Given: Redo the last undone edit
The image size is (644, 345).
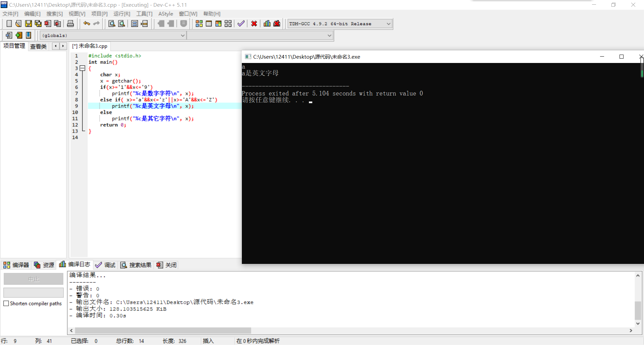Looking at the screenshot, I should [x=97, y=23].
